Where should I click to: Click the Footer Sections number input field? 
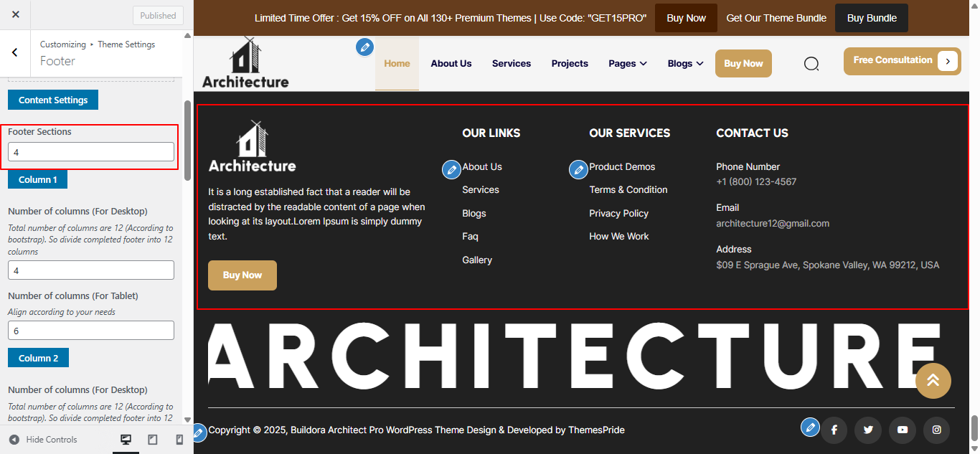pyautogui.click(x=90, y=151)
